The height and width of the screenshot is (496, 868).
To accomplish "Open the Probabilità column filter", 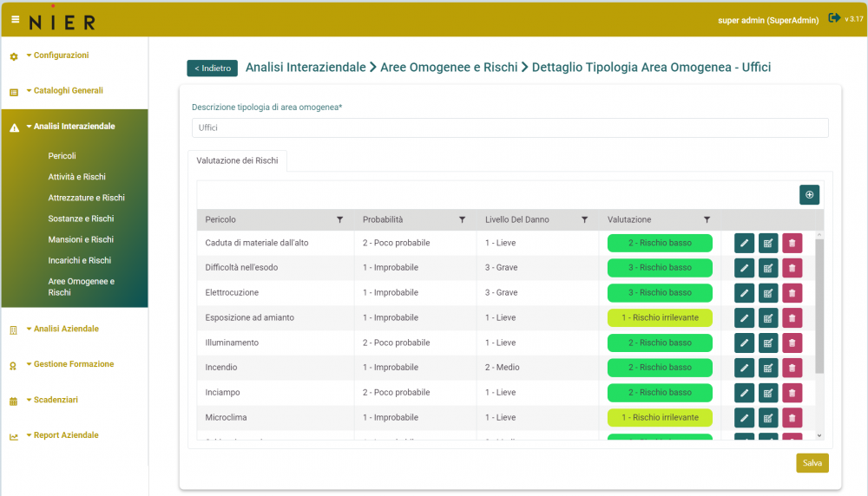I will (462, 220).
